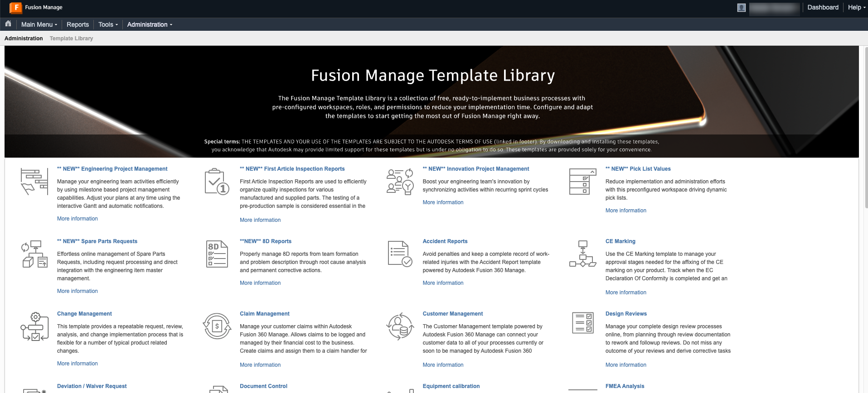Viewport: 868px width, 393px height.
Task: Open the Spare Parts Requests template title
Action: click(x=97, y=241)
